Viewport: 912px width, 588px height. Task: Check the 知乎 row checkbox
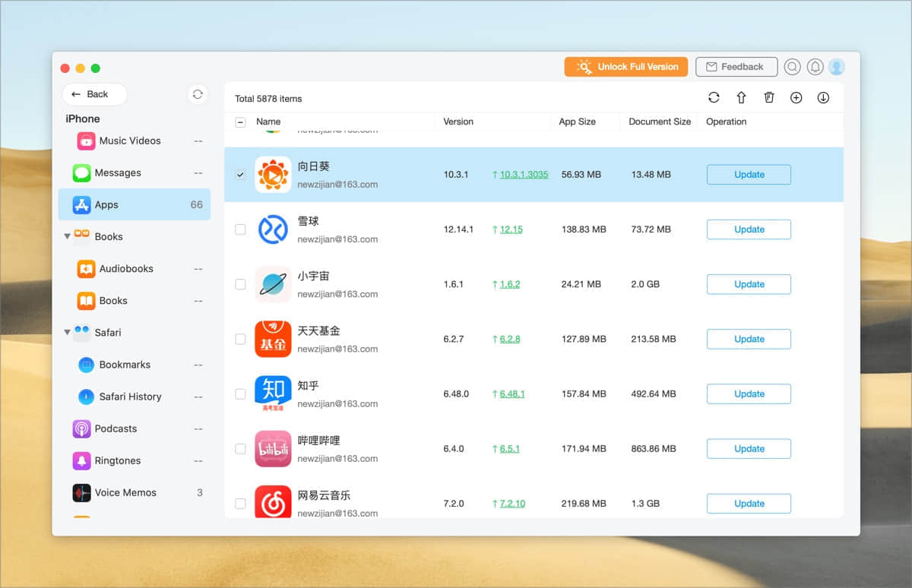pyautogui.click(x=240, y=394)
